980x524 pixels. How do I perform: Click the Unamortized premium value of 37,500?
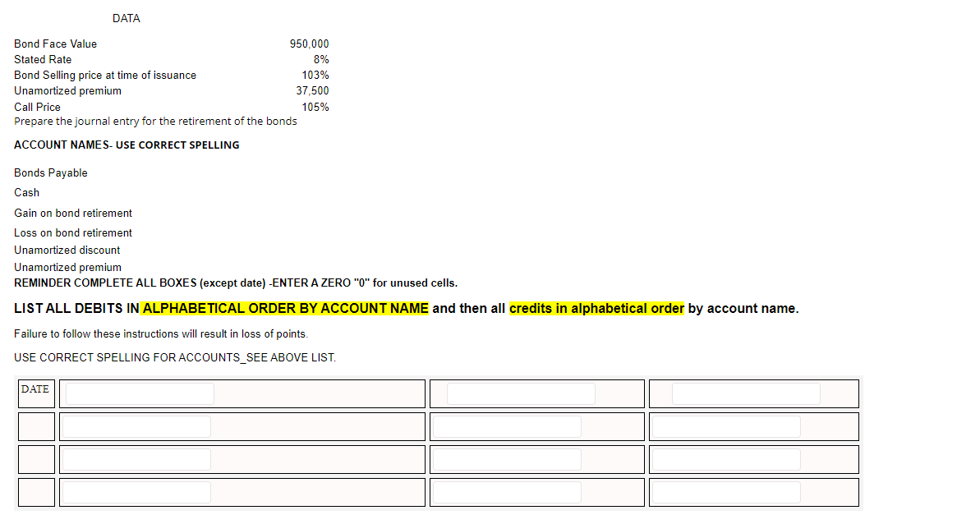(x=312, y=90)
